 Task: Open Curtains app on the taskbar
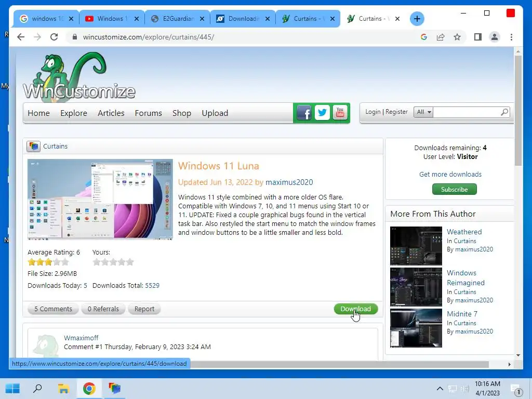[114, 389]
